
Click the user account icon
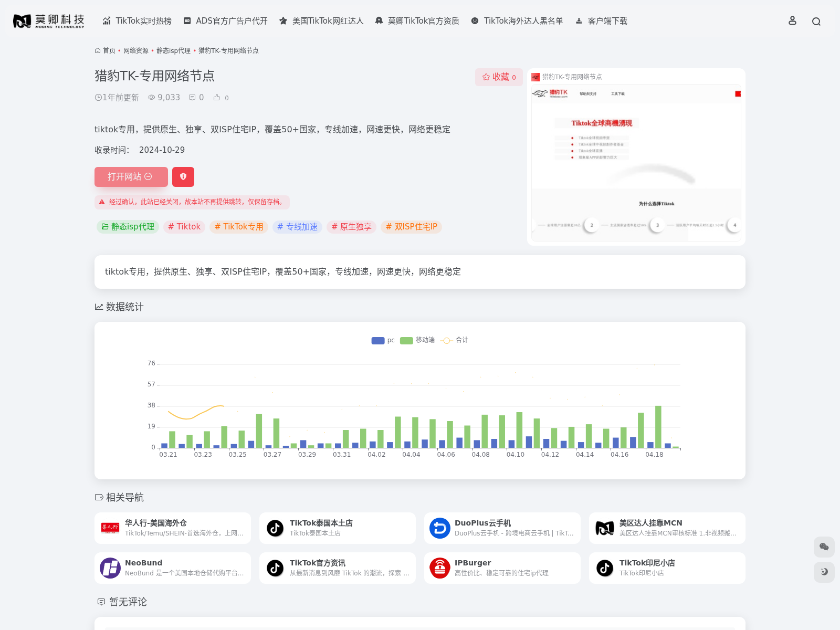792,21
